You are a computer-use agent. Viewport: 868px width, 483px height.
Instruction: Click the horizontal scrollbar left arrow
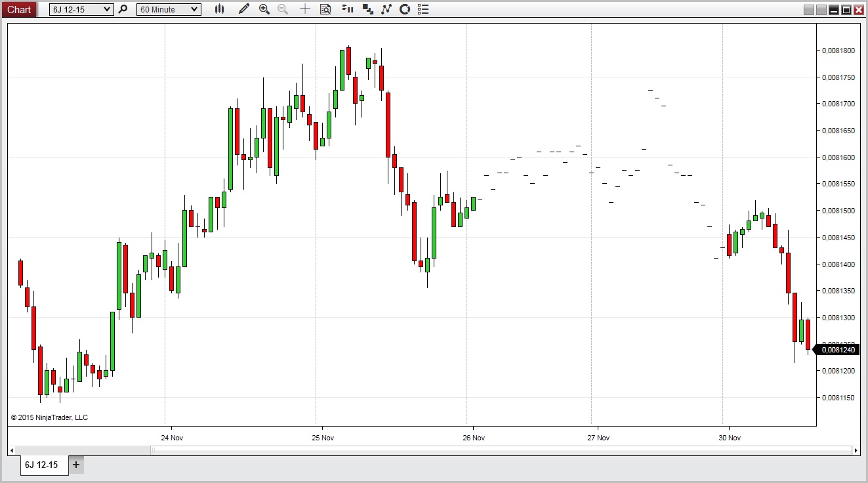point(12,450)
